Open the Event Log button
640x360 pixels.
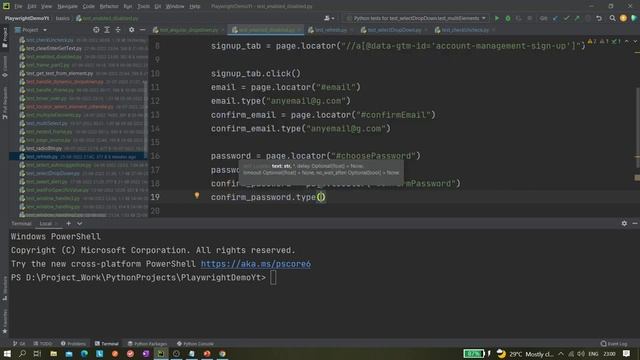614,344
